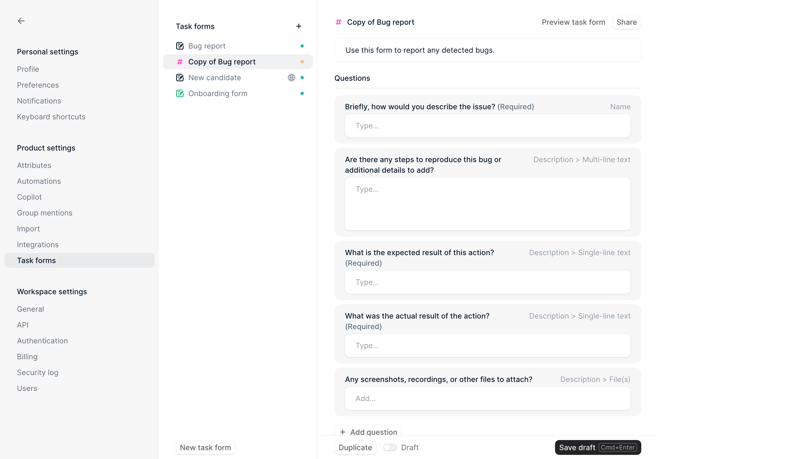This screenshot has width=800, height=459.
Task: Open Attributes under Product settings
Action: point(34,165)
